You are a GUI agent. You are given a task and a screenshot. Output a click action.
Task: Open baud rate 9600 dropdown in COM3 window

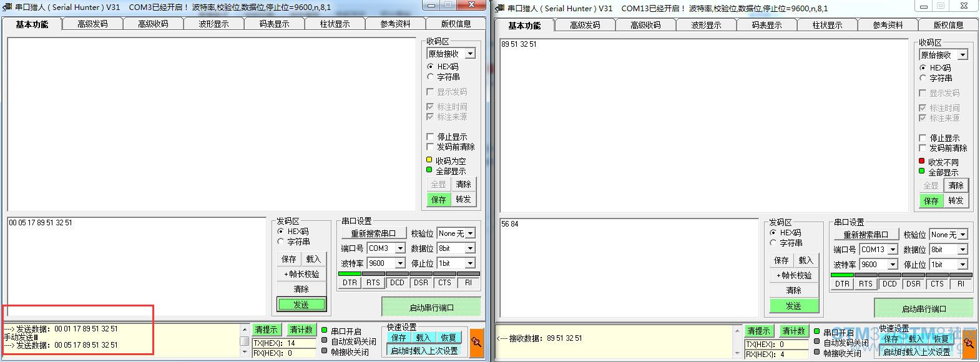(x=400, y=263)
